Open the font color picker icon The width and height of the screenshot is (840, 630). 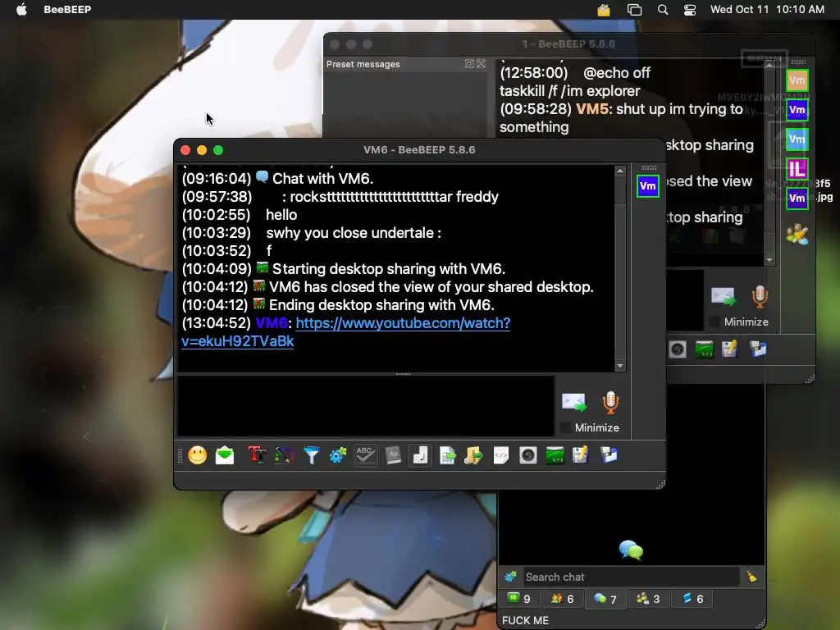point(285,456)
